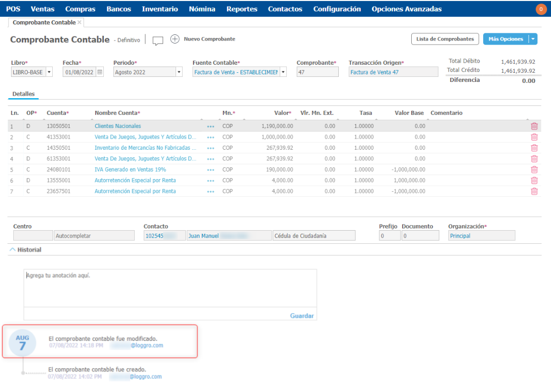Image resolution: width=551 pixels, height=392 pixels.
Task: Open the calendar picker next to Fecha
Action: [x=100, y=72]
